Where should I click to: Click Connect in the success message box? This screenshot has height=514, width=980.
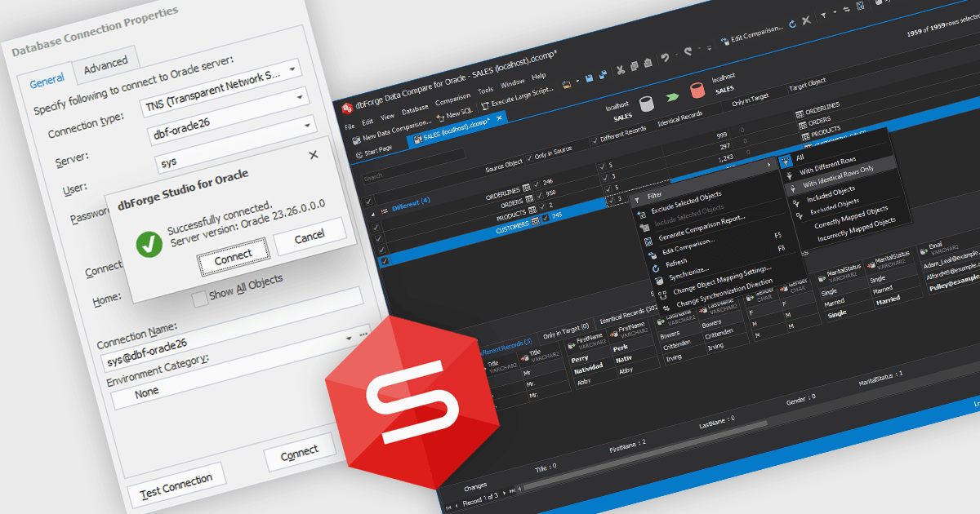pos(233,255)
